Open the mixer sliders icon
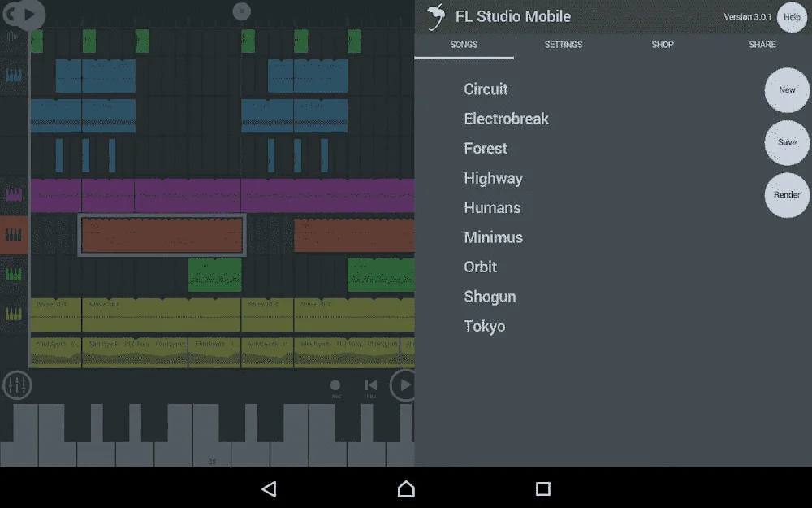The image size is (812, 508). [x=17, y=385]
